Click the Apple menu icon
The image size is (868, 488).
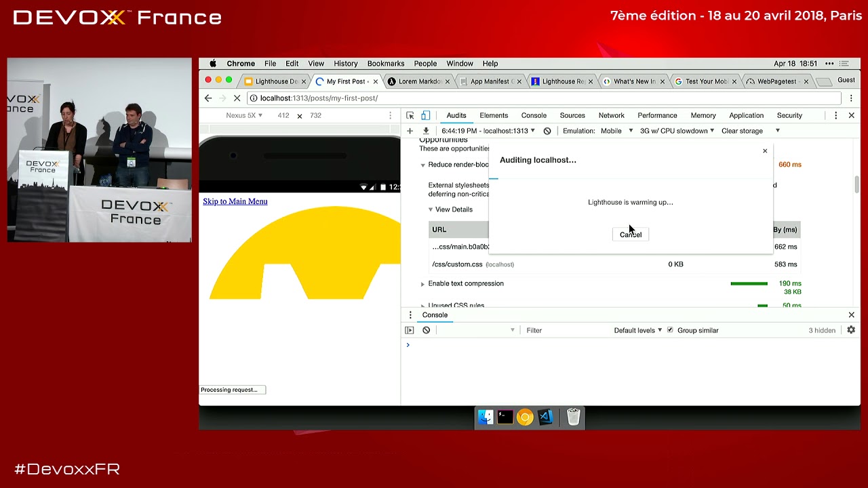tap(212, 64)
